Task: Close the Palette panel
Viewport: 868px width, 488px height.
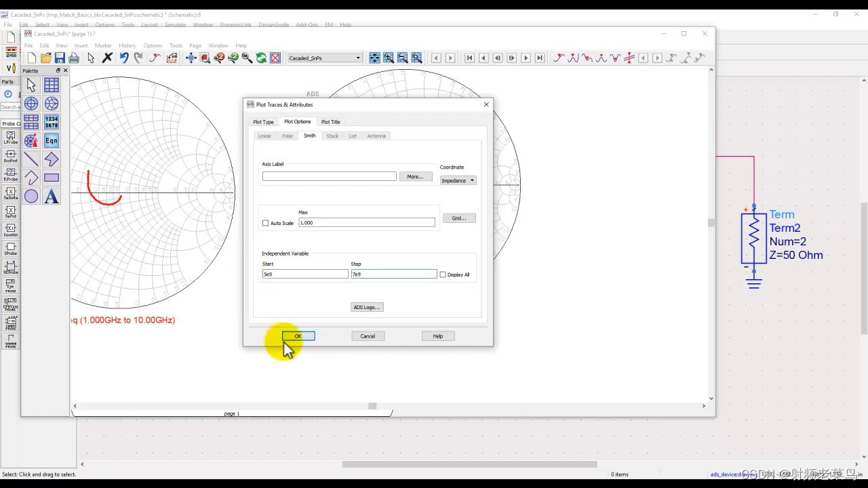Action: pyautogui.click(x=65, y=70)
